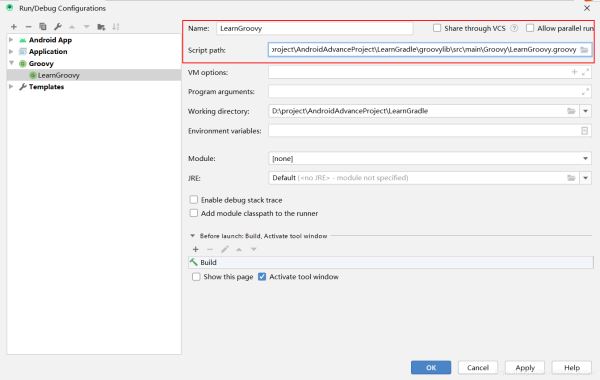Browse for Script path folder icon
The image size is (600, 380).
(x=584, y=50)
